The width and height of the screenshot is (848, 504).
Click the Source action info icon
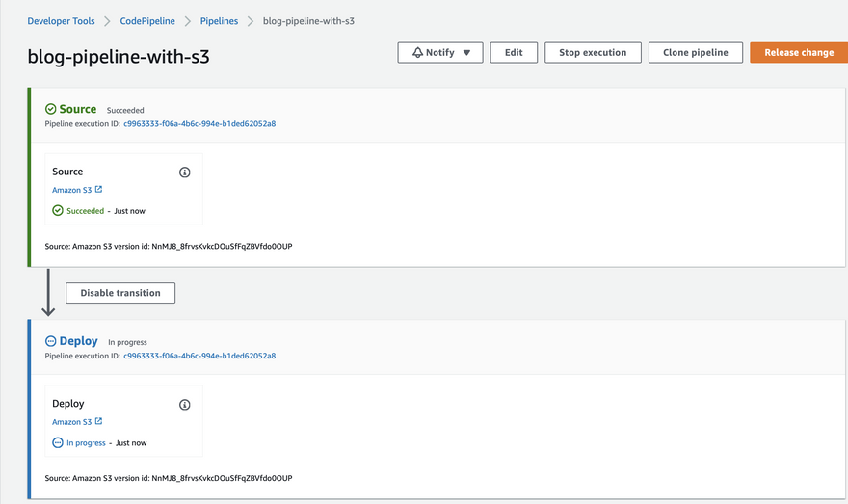tap(185, 172)
